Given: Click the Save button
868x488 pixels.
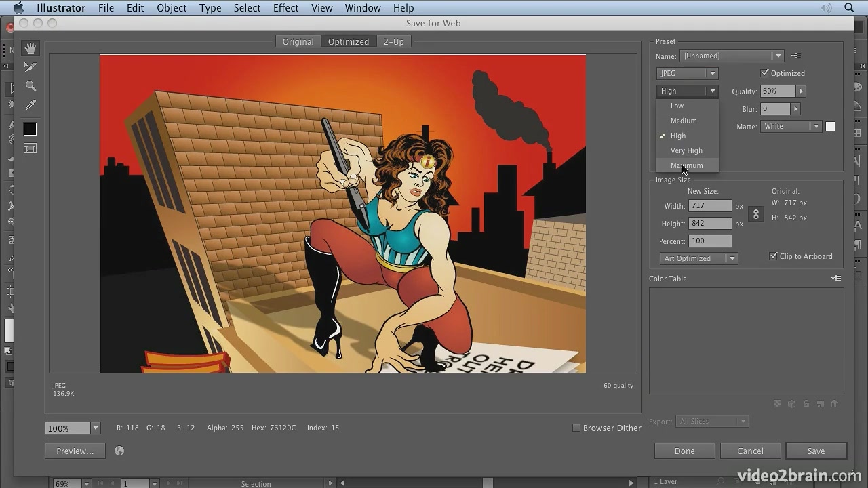Looking at the screenshot, I should pyautogui.click(x=816, y=451).
